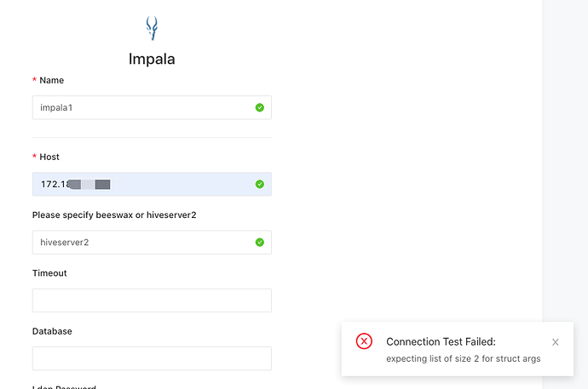Click the empty Timeout input field
The height and width of the screenshot is (389, 588).
[x=152, y=300]
